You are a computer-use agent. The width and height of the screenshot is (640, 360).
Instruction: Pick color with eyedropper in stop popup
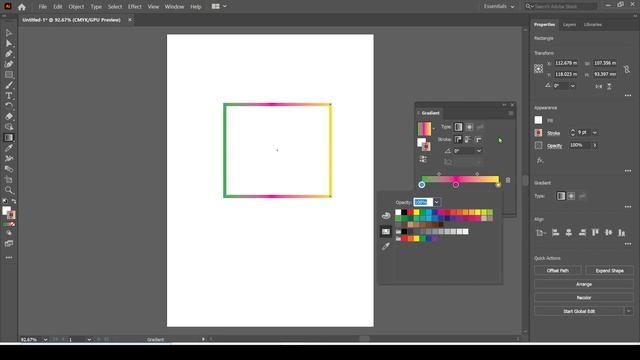386,246
